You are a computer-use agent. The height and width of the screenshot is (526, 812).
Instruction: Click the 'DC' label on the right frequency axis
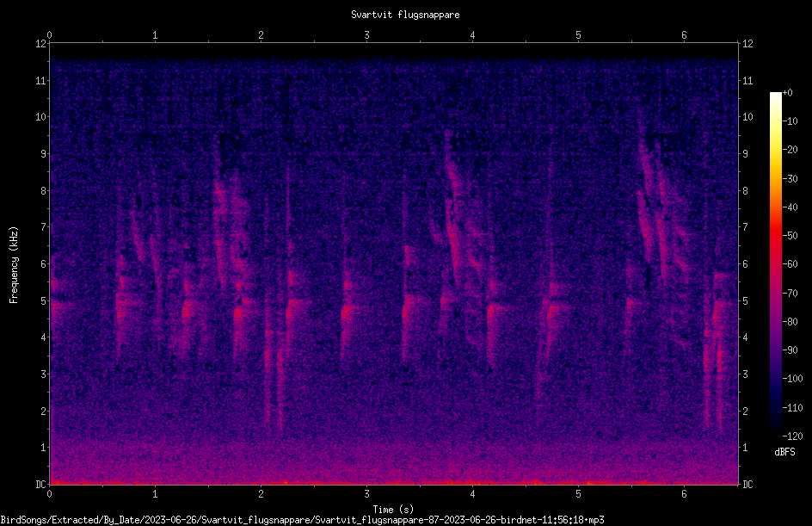pyautogui.click(x=747, y=484)
